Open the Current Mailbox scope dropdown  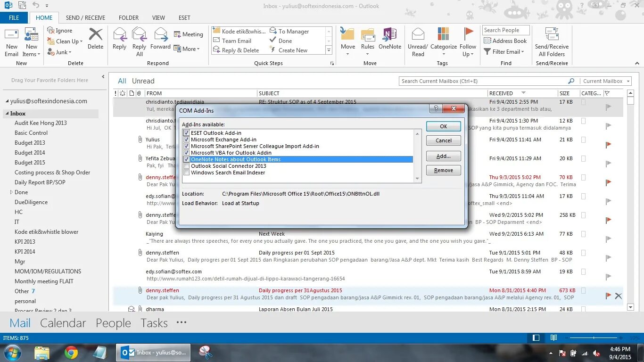605,81
